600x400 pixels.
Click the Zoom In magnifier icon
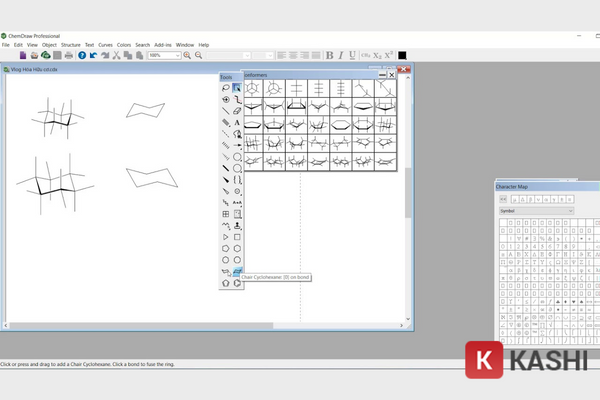point(187,56)
